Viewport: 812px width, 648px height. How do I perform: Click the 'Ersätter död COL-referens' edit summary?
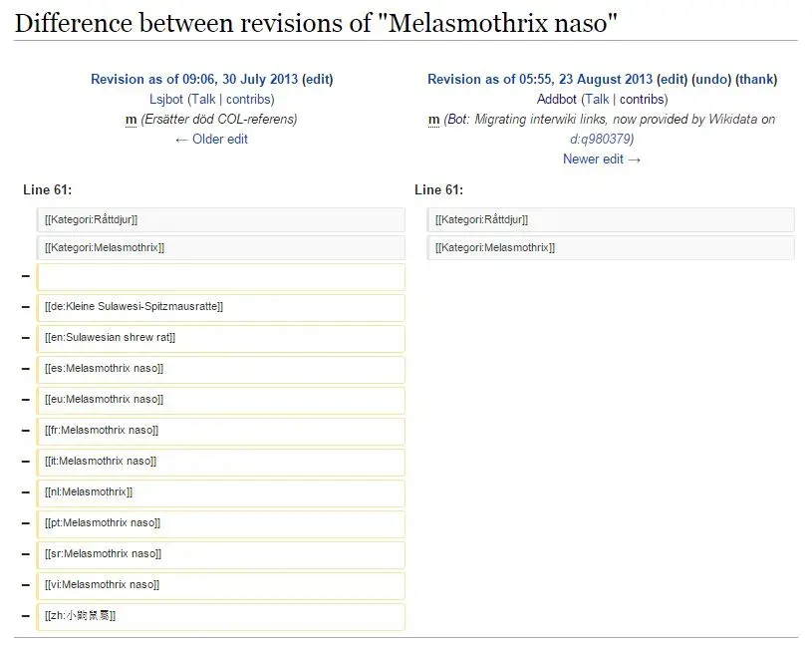219,120
